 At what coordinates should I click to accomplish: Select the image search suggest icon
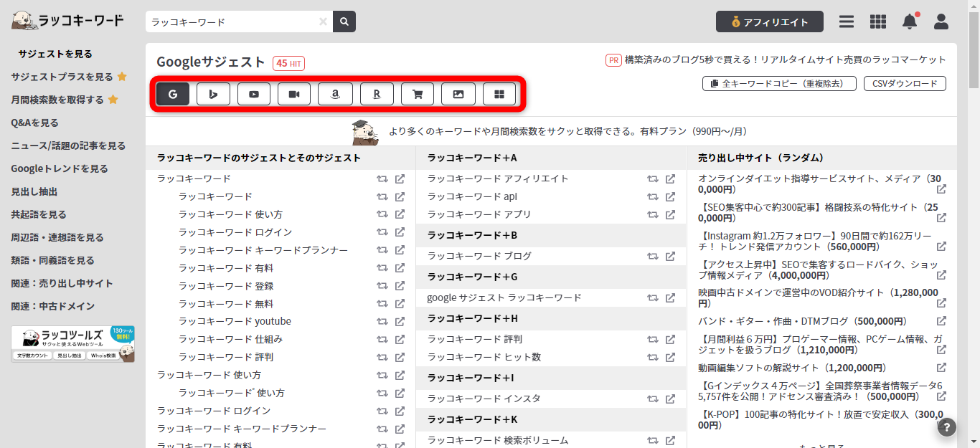tap(458, 94)
